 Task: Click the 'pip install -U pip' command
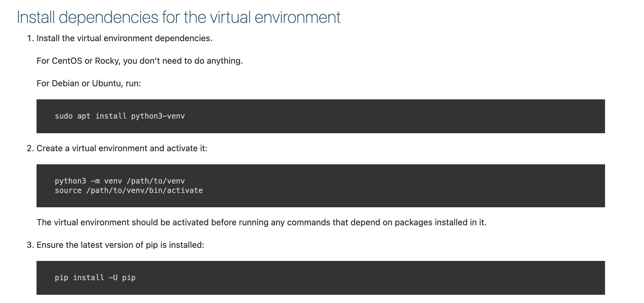coord(95,278)
